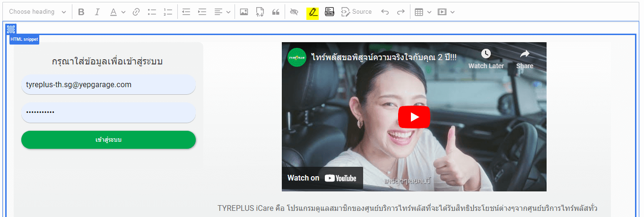Insert an HTML snippet with HTML icon
644x217 pixels.
[x=330, y=12]
